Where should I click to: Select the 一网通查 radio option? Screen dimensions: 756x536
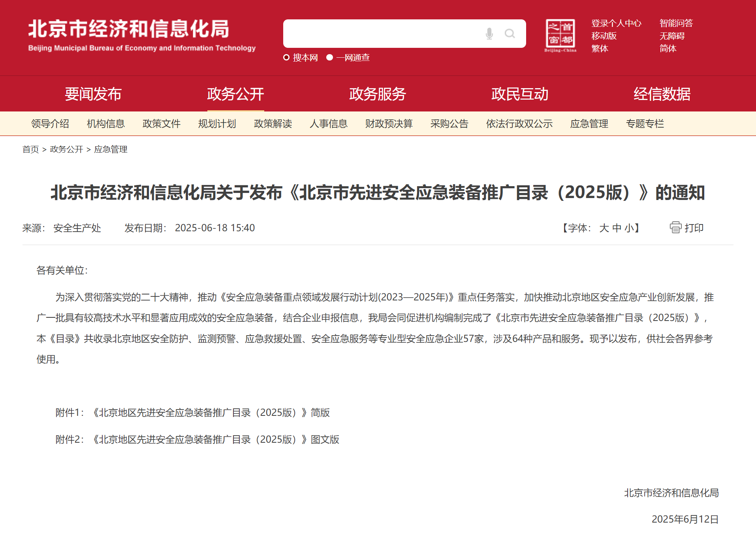pos(329,58)
